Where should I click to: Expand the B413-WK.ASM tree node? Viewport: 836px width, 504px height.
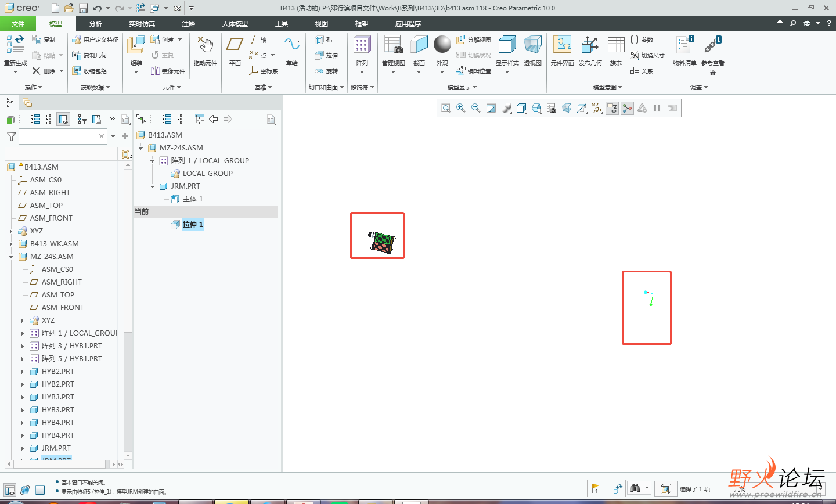(x=11, y=244)
